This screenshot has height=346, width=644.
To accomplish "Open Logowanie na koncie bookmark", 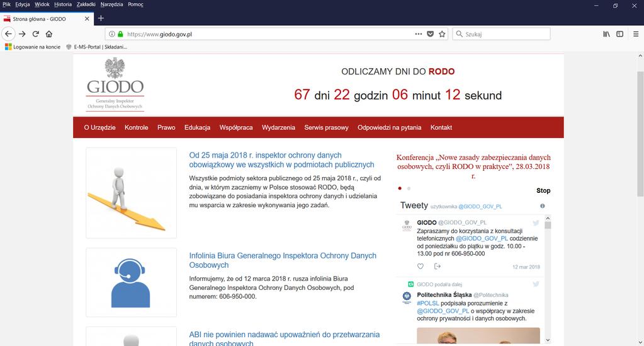I will click(33, 47).
